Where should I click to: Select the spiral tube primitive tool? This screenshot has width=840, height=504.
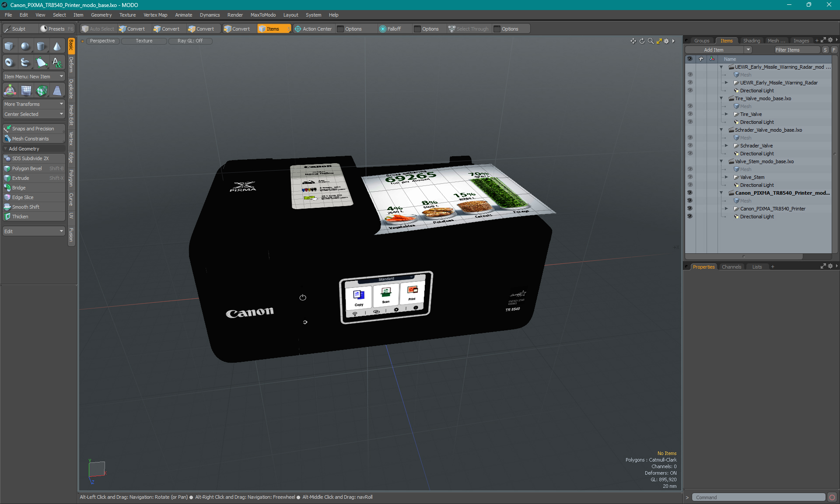tap(25, 63)
